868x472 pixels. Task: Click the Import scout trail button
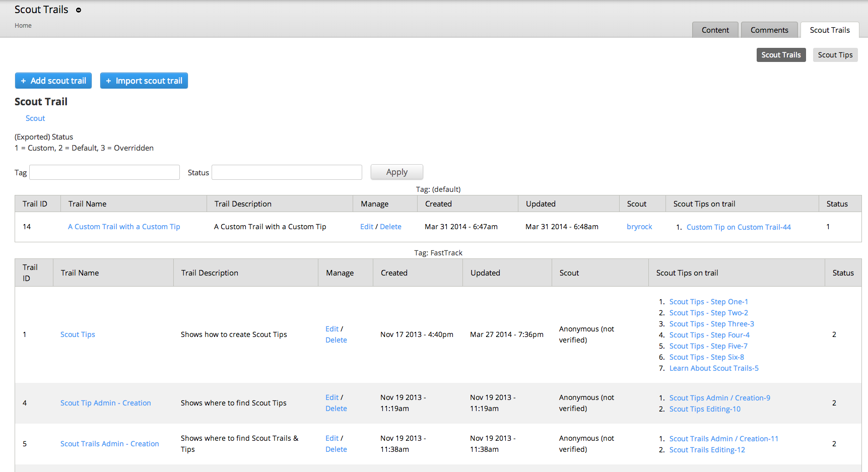click(144, 81)
